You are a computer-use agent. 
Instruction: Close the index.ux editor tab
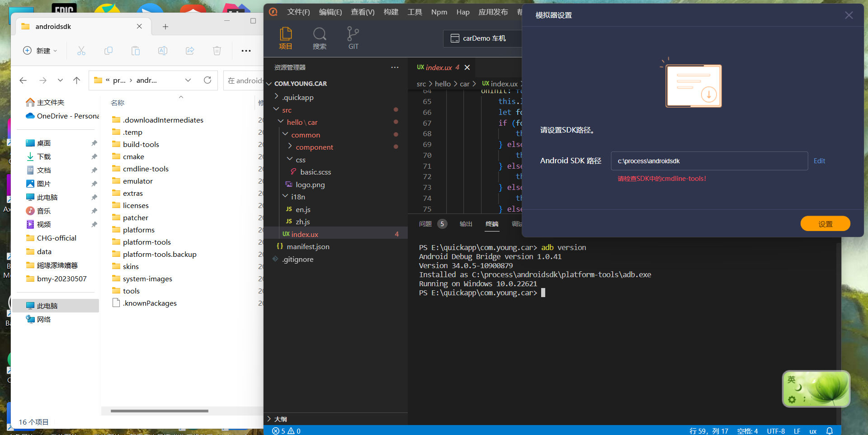pyautogui.click(x=467, y=67)
